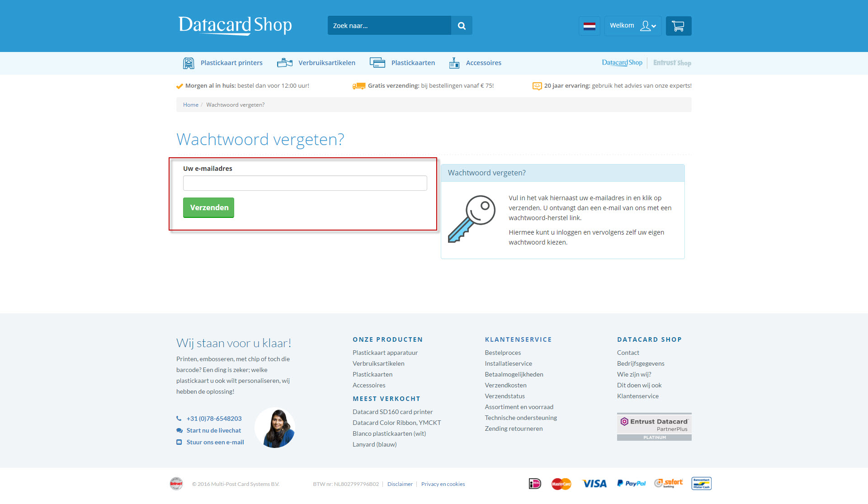Open the Start nu de livechat link
Screen dimensions: 868x504
pyautogui.click(x=213, y=430)
